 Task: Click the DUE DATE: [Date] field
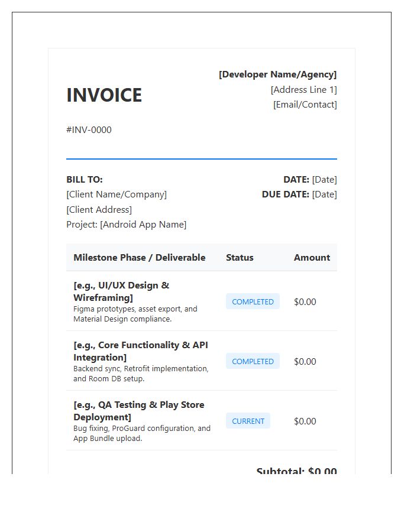(299, 194)
